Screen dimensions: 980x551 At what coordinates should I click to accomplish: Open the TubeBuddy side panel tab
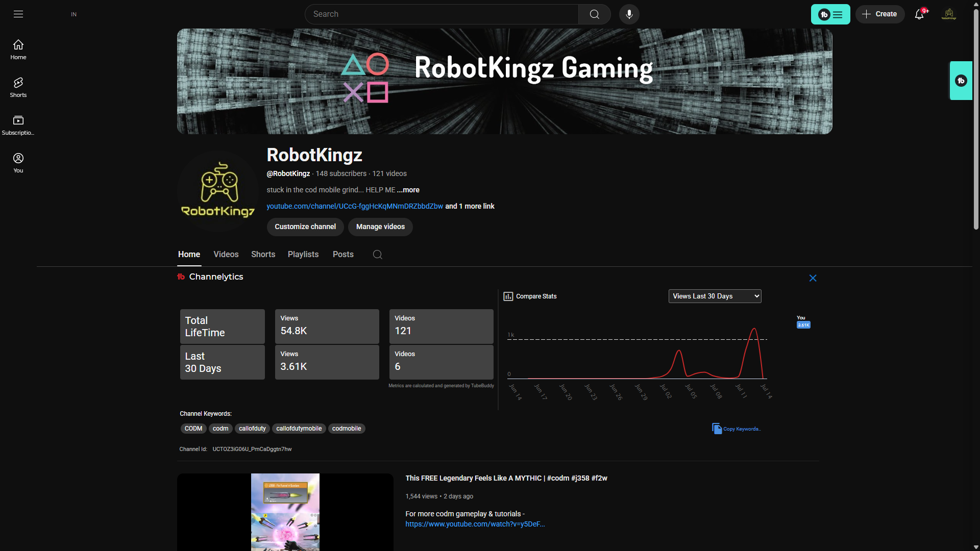(961, 81)
